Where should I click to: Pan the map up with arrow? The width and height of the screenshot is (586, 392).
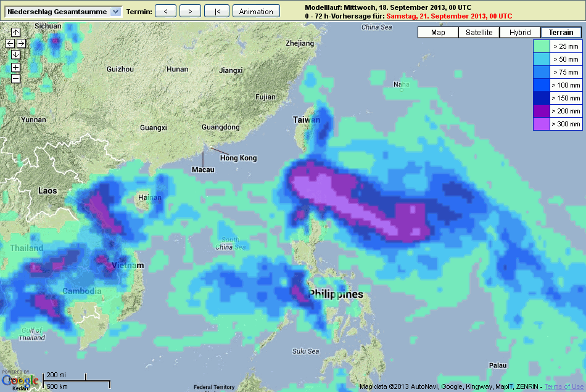tap(15, 33)
